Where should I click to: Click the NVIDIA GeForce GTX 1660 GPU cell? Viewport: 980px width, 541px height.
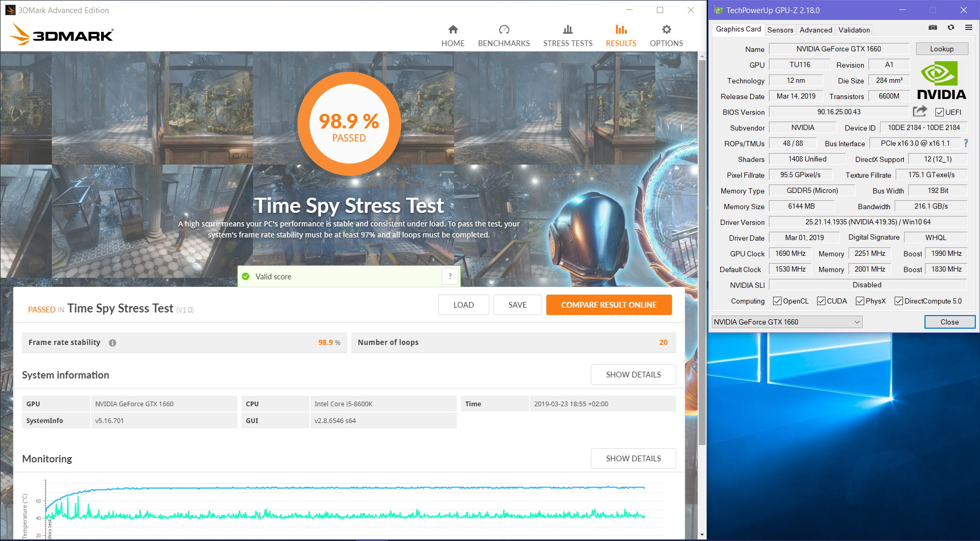pyautogui.click(x=164, y=404)
